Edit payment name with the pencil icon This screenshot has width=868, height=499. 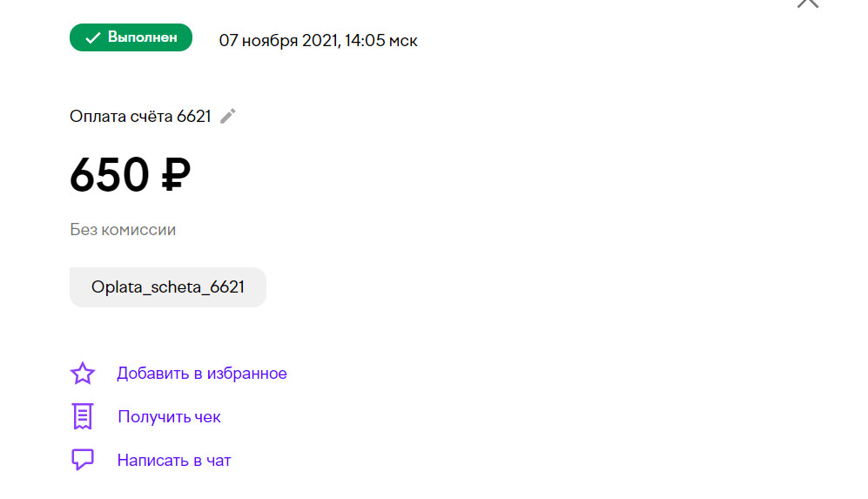[227, 117]
